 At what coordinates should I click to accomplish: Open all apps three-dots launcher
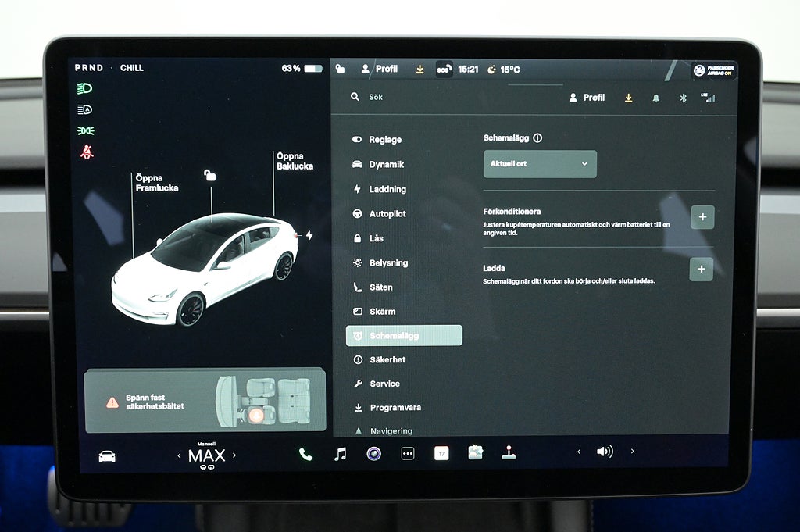pos(408,454)
